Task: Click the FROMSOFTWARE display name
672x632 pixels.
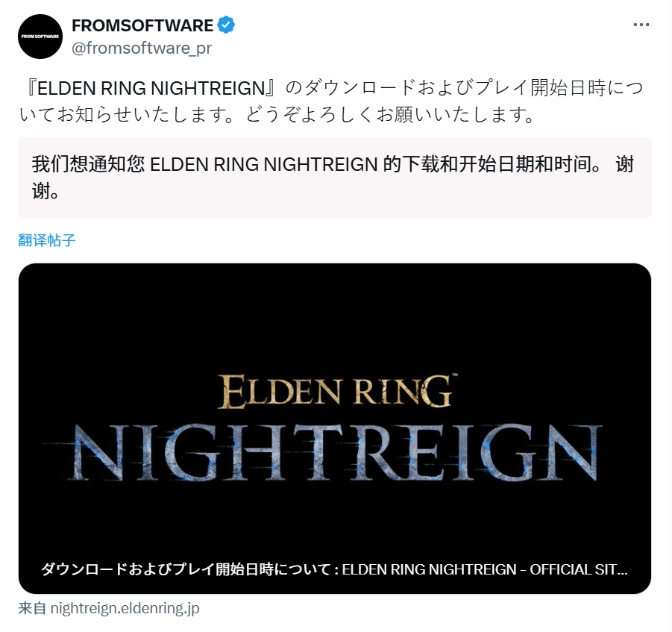Action: click(142, 25)
